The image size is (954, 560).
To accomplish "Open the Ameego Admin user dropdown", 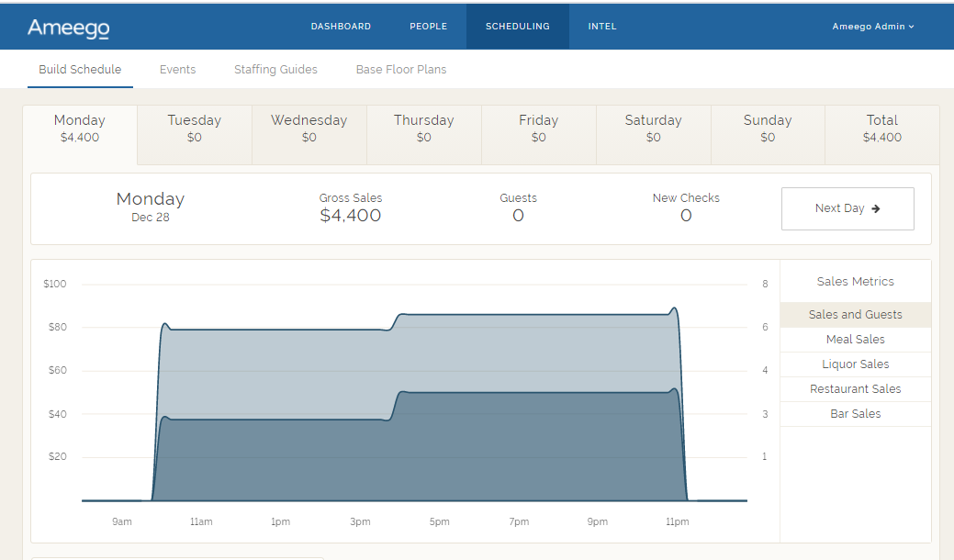I will [x=872, y=27].
